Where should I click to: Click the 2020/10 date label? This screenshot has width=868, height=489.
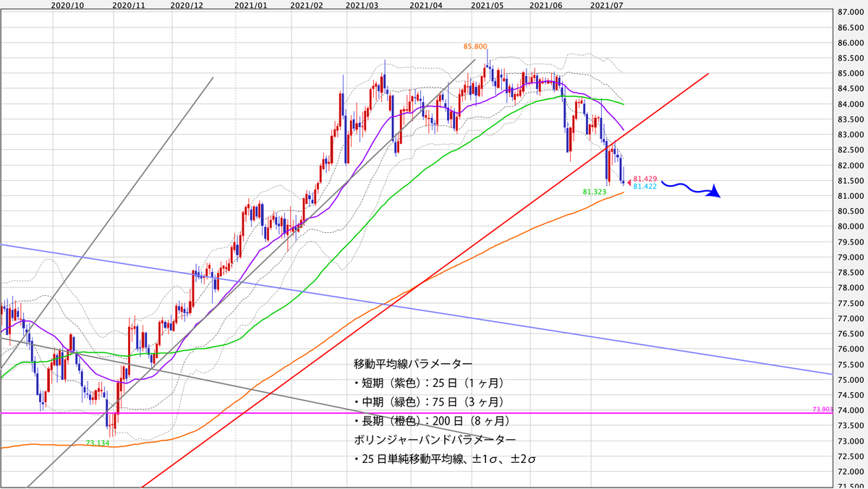click(x=68, y=4)
